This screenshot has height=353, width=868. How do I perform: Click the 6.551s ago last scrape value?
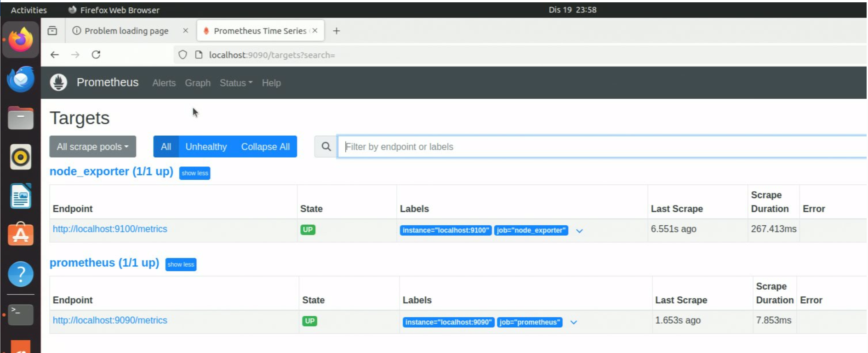tap(674, 229)
